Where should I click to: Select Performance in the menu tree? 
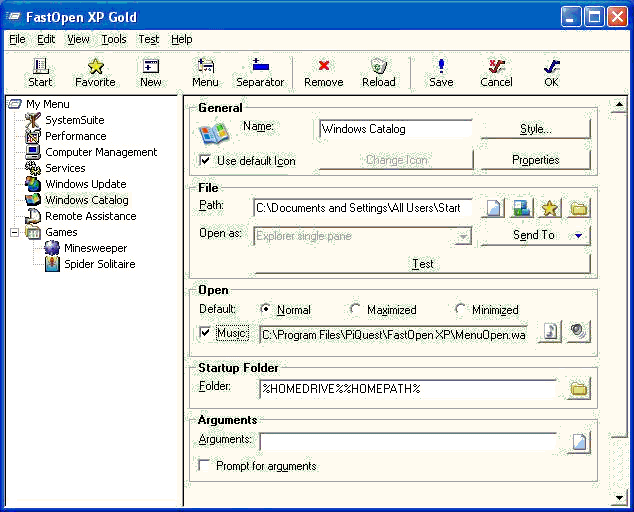click(76, 136)
